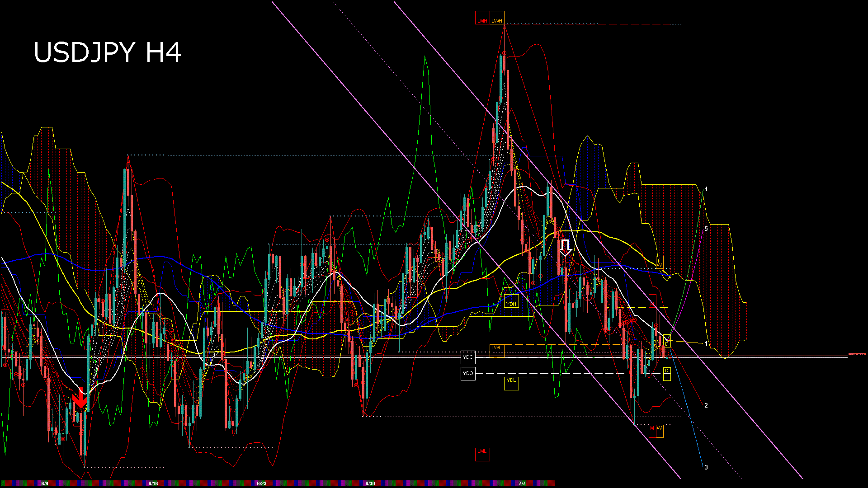This screenshot has height=488, width=868.
Task: Click projection line label 4
Action: 706,189
